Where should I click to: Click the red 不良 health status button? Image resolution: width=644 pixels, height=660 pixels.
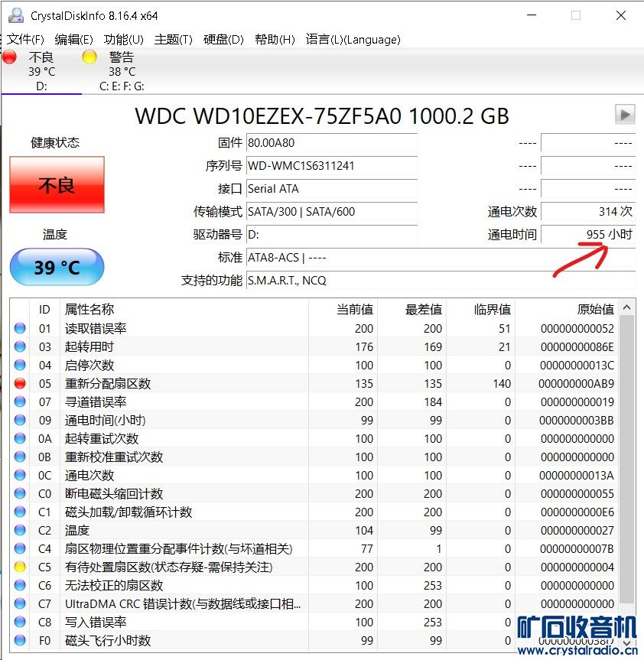point(57,185)
